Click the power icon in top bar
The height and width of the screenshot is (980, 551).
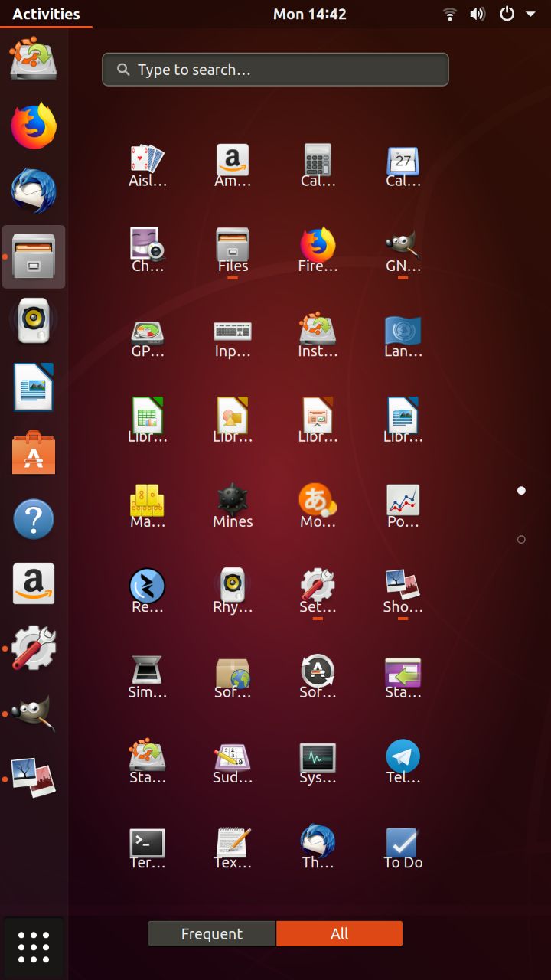tap(507, 14)
